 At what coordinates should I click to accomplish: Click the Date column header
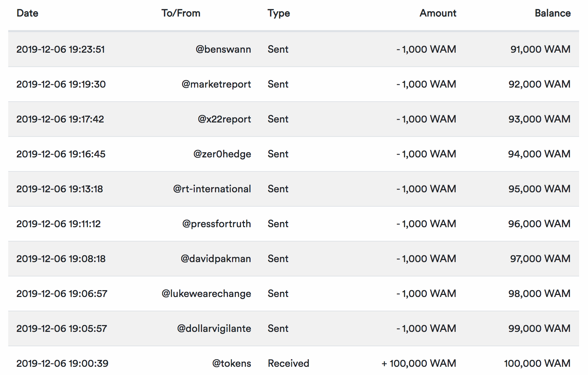[x=27, y=13]
